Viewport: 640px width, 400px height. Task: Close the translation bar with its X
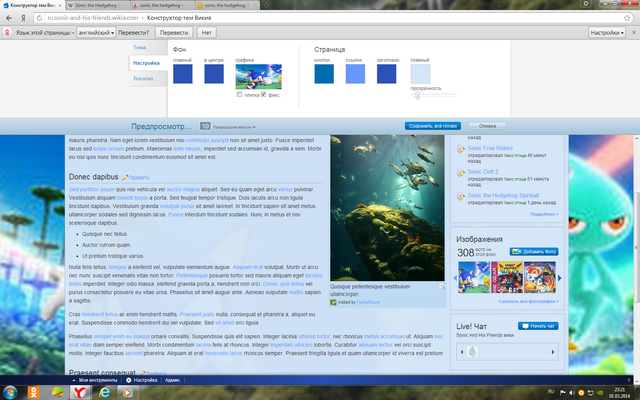[x=634, y=33]
